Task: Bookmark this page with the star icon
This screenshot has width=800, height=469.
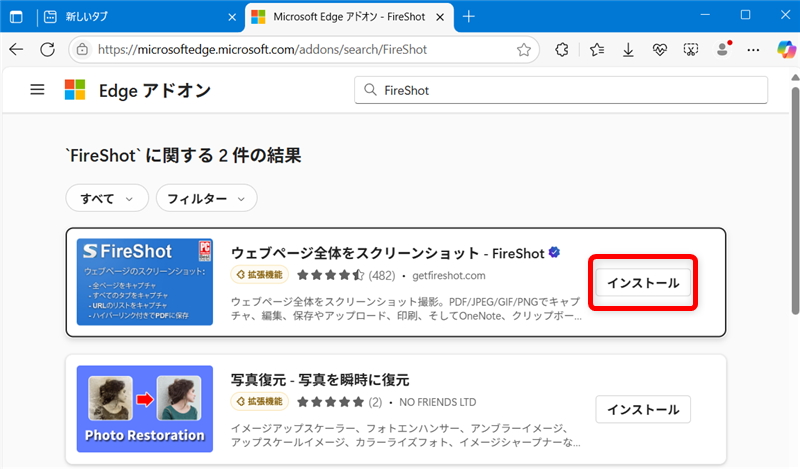Action: coord(524,49)
